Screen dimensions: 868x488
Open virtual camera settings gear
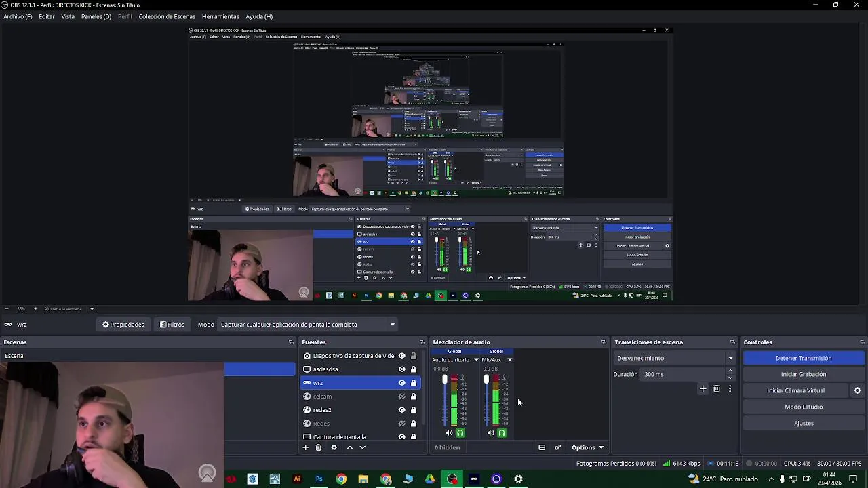tap(857, 390)
